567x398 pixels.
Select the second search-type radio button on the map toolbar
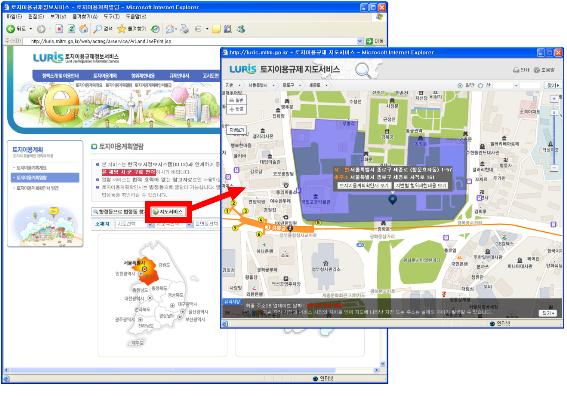[x=481, y=85]
